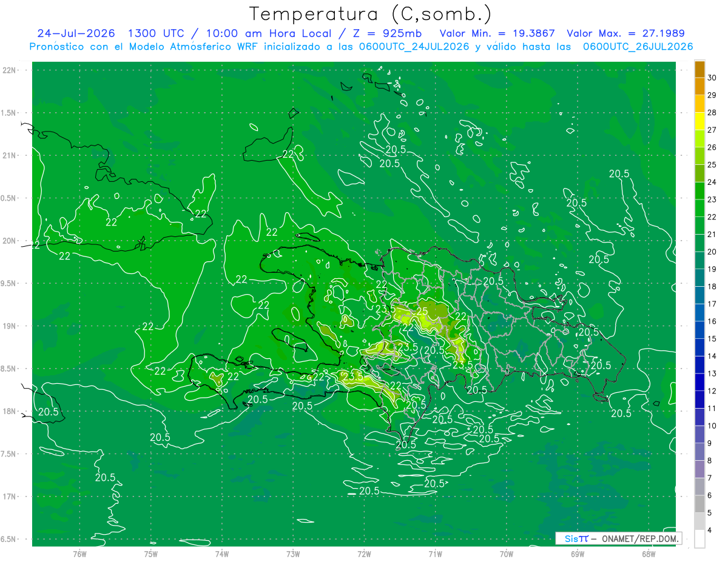Image resolution: width=728 pixels, height=562 pixels.
Task: Click the '0600UTC_26JUL2026' valid-until time
Action: pyautogui.click(x=638, y=47)
